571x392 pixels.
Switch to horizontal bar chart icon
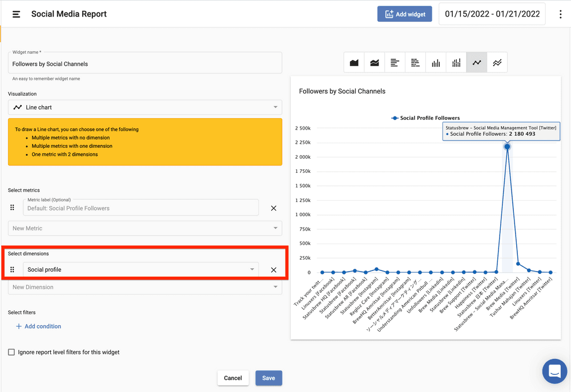[395, 63]
